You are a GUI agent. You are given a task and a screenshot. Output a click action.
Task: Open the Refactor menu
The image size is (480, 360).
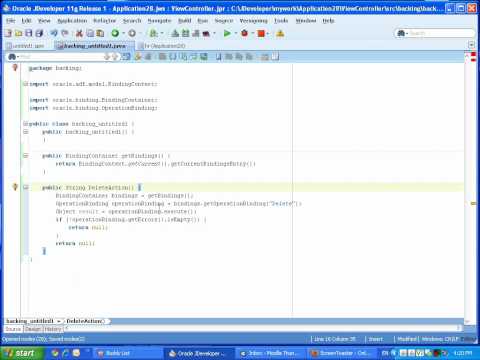coord(105,21)
